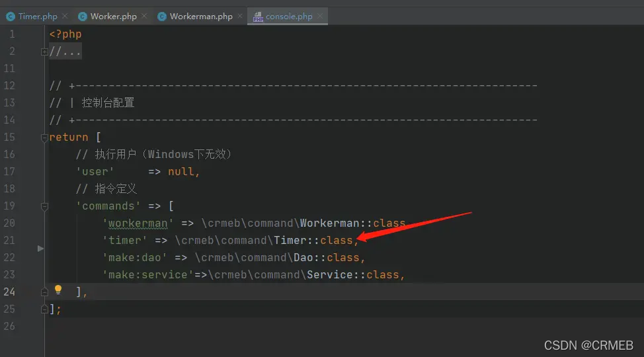The width and height of the screenshot is (644, 357).
Task: Click the fold end marker on line 24
Action: (44, 292)
